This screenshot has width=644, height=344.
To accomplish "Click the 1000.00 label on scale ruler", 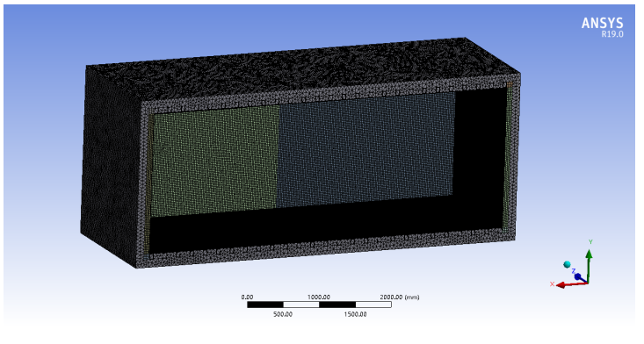I will (x=319, y=297).
